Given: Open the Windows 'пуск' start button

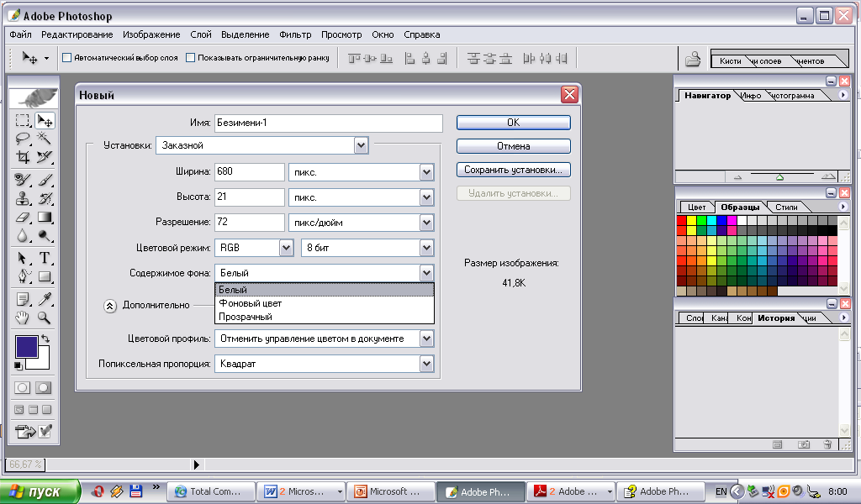Looking at the screenshot, I should (39, 491).
